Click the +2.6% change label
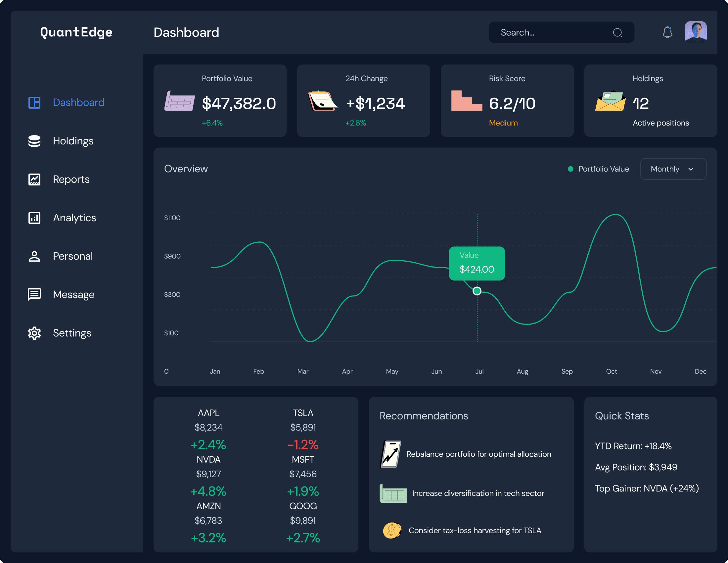The width and height of the screenshot is (728, 563). [356, 123]
